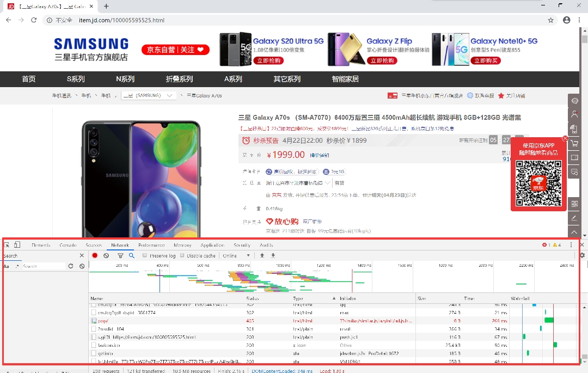The image size is (588, 373).
Task: Click the Chrome address bar URL
Action: 121,20
